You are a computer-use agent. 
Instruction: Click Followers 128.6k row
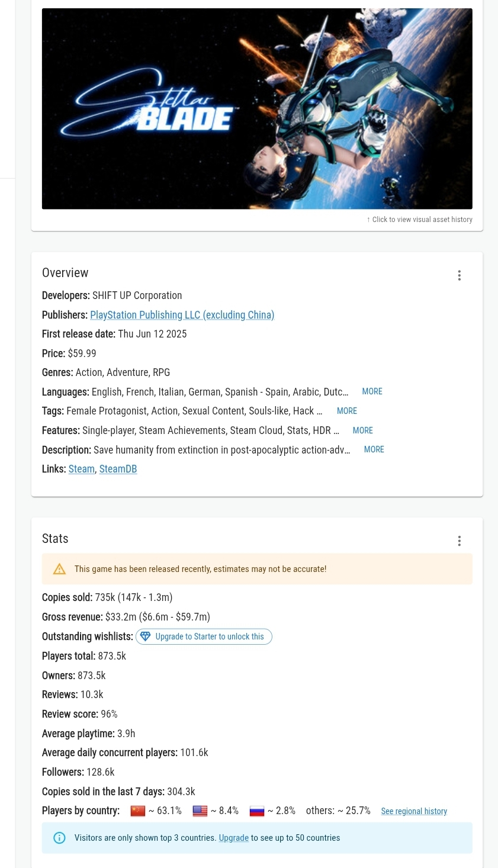tap(78, 772)
